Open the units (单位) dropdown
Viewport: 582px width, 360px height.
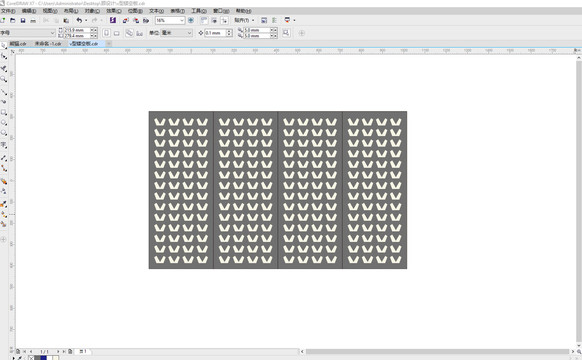189,33
